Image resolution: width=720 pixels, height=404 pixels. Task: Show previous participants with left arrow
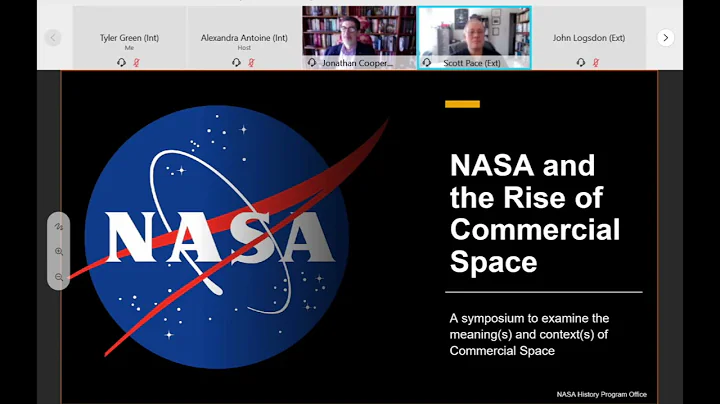click(x=53, y=38)
